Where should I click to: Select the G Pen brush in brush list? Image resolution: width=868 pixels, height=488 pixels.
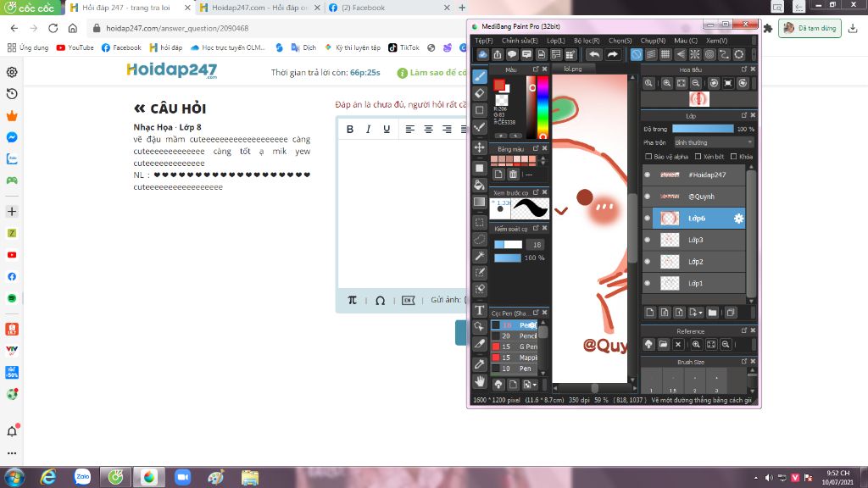pyautogui.click(x=515, y=347)
